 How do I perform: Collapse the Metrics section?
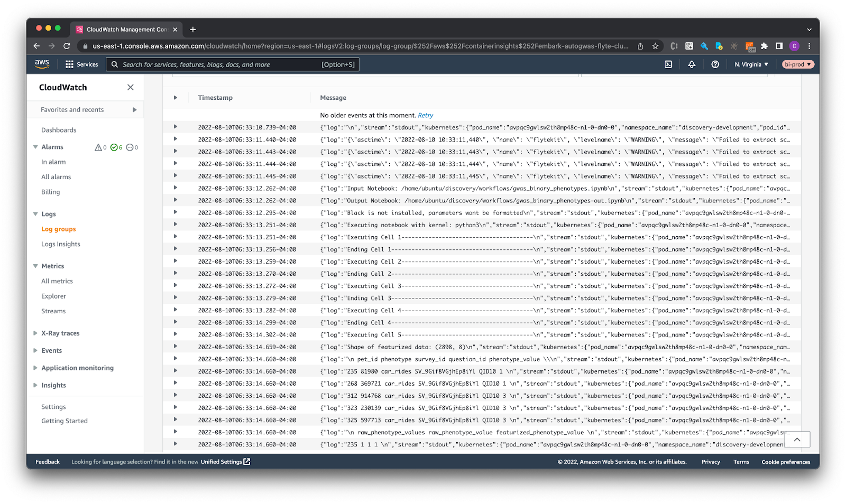[x=35, y=266]
